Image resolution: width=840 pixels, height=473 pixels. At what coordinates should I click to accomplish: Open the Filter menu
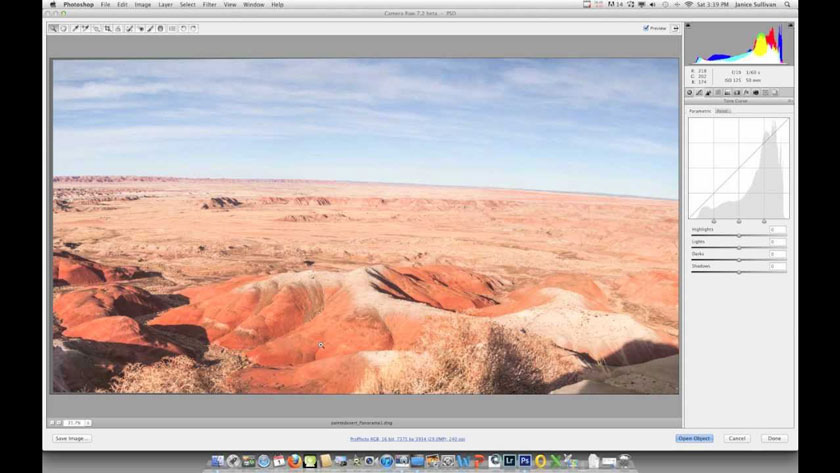[209, 4]
